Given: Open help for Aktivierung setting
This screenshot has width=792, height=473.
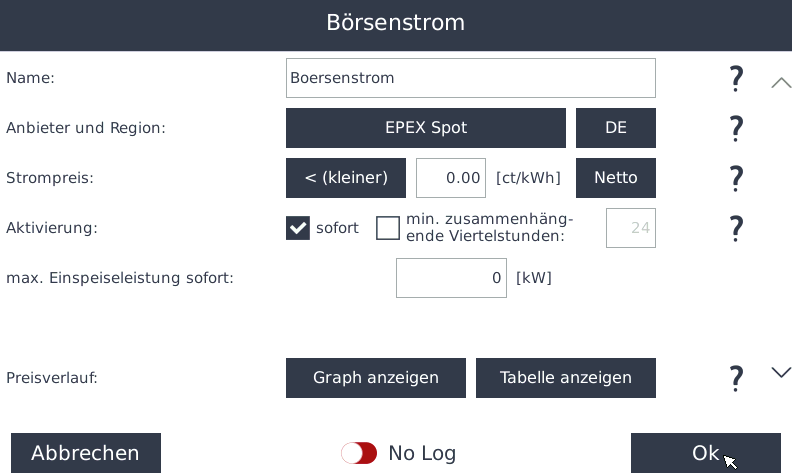Looking at the screenshot, I should [x=736, y=228].
